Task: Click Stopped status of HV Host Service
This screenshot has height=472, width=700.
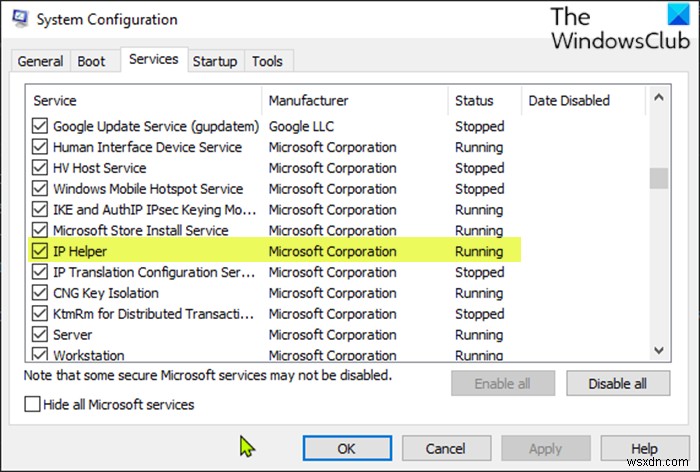Action: [480, 168]
